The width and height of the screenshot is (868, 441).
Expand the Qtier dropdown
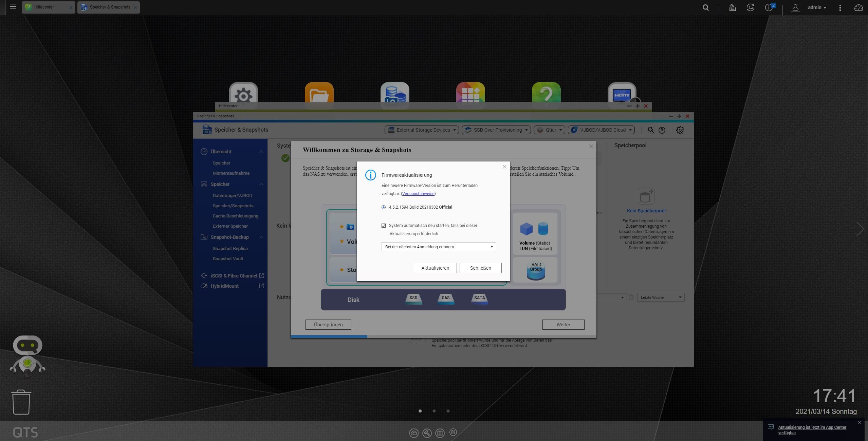click(x=549, y=130)
